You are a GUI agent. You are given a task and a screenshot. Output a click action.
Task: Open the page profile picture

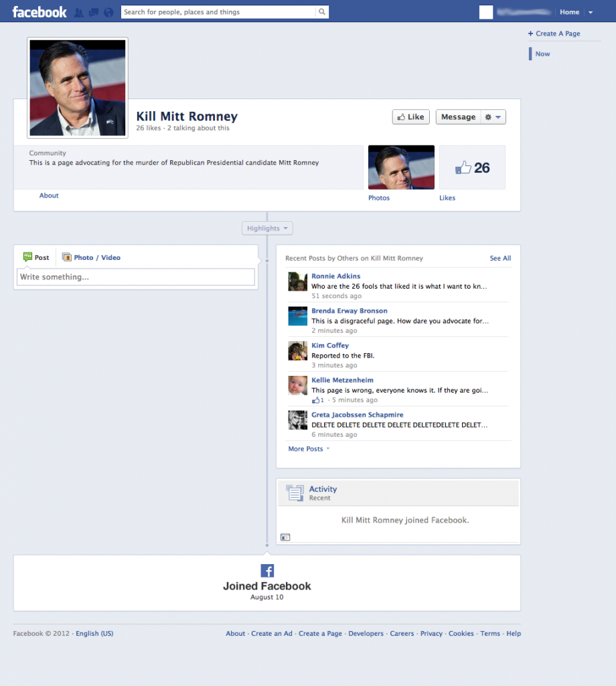(x=78, y=88)
